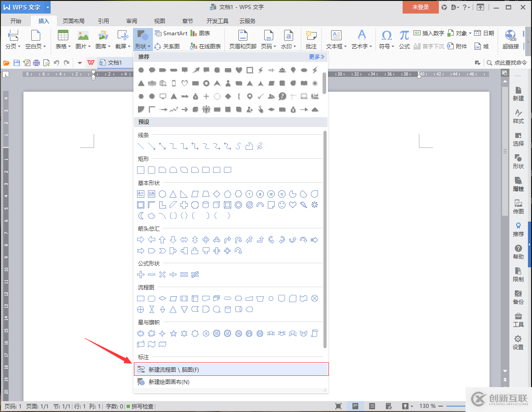Insert 附件 attachment

tap(457, 46)
